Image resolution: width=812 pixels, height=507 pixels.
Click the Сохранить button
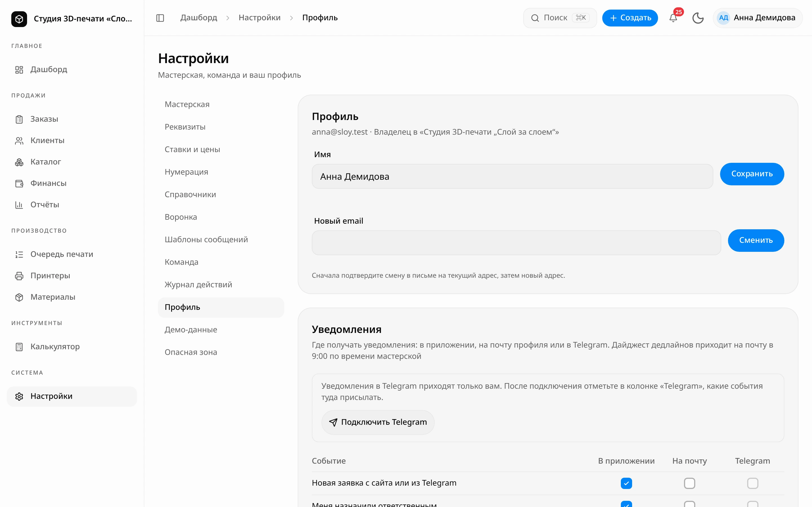click(x=752, y=174)
